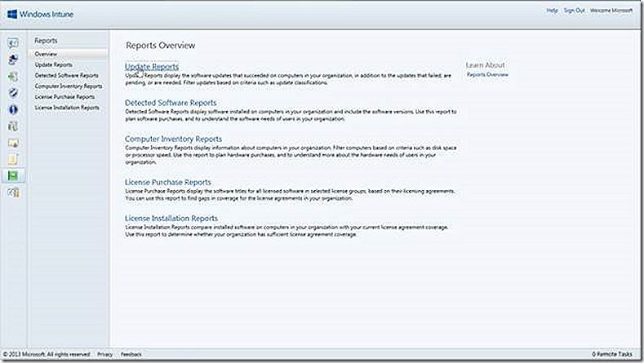Click the Reports pane header
The height and width of the screenshot is (363, 644).
pos(46,40)
